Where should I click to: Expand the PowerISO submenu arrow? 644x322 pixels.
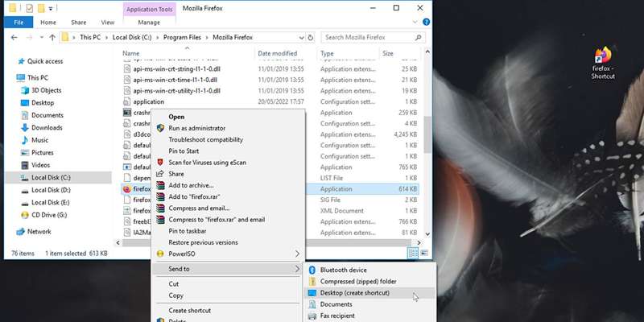point(297,254)
